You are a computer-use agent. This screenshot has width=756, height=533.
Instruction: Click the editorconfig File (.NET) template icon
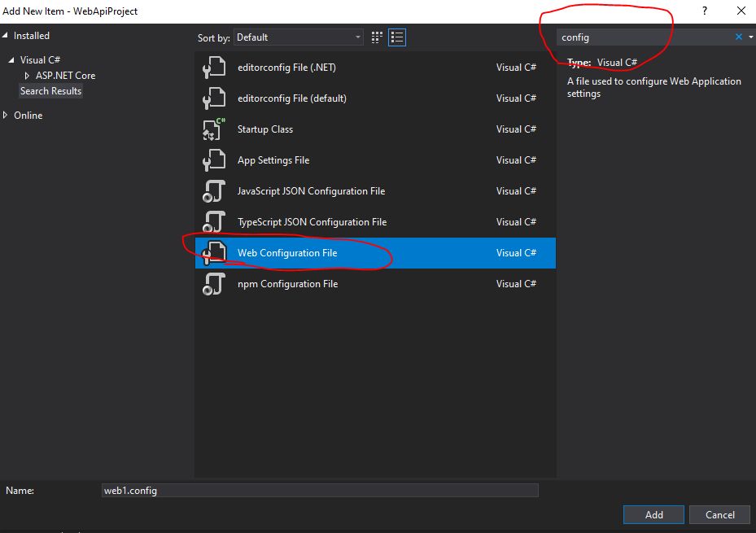213,68
